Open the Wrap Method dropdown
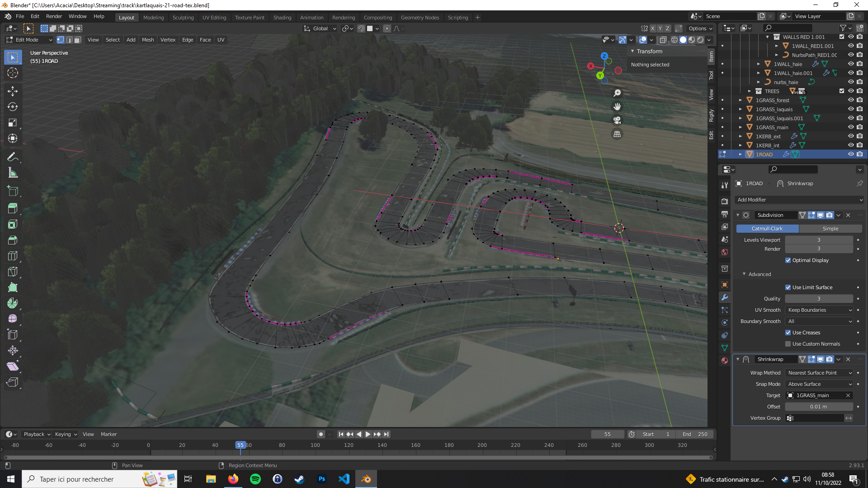Viewport: 868px width, 488px height. [x=819, y=373]
